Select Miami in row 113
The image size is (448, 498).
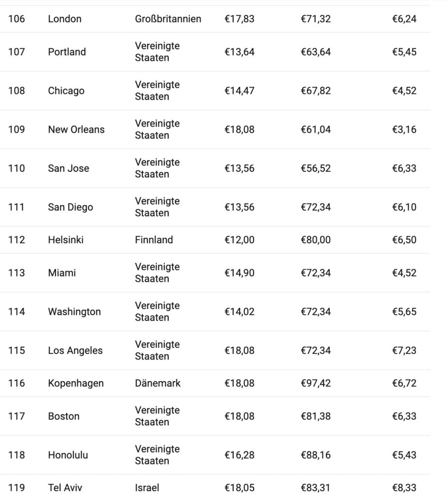62,273
